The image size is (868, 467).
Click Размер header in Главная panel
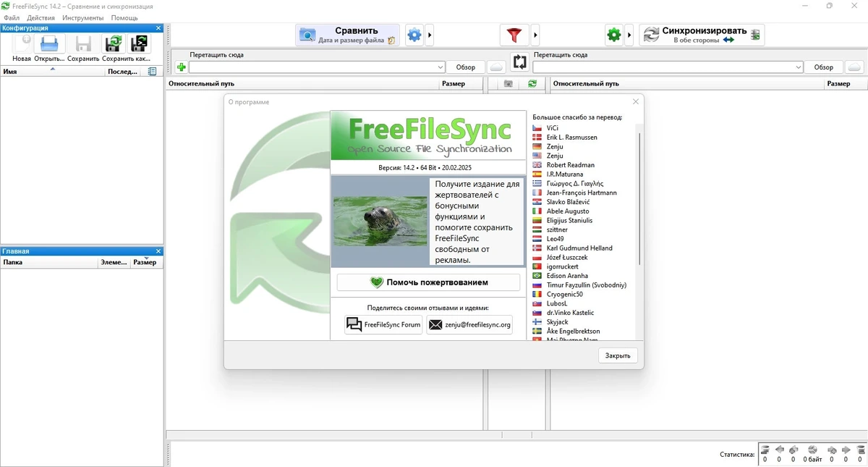point(146,262)
